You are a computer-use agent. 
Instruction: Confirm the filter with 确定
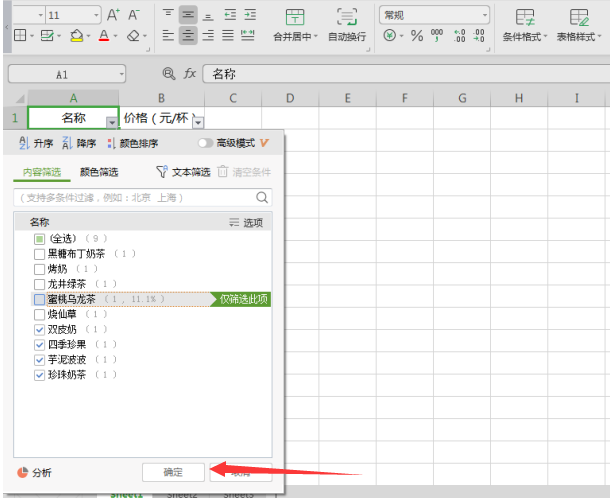point(173,472)
